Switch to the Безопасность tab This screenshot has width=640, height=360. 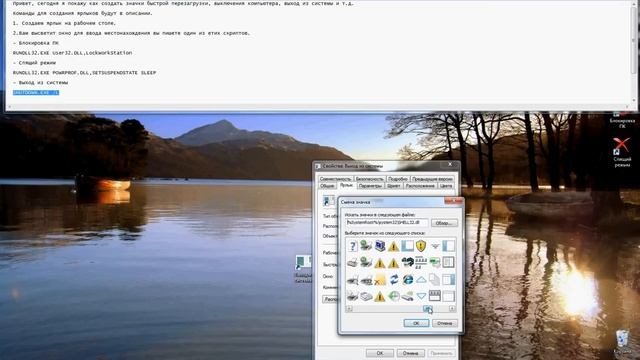pos(369,179)
